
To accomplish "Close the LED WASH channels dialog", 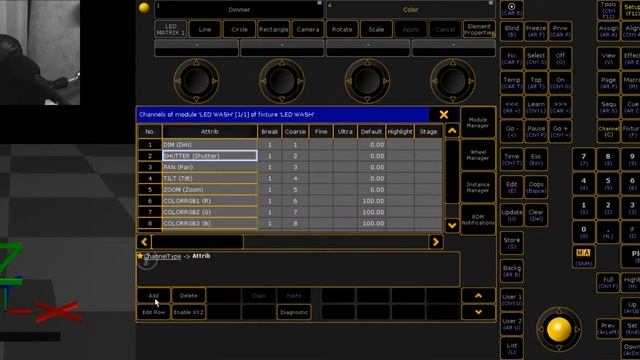I will 444,115.
